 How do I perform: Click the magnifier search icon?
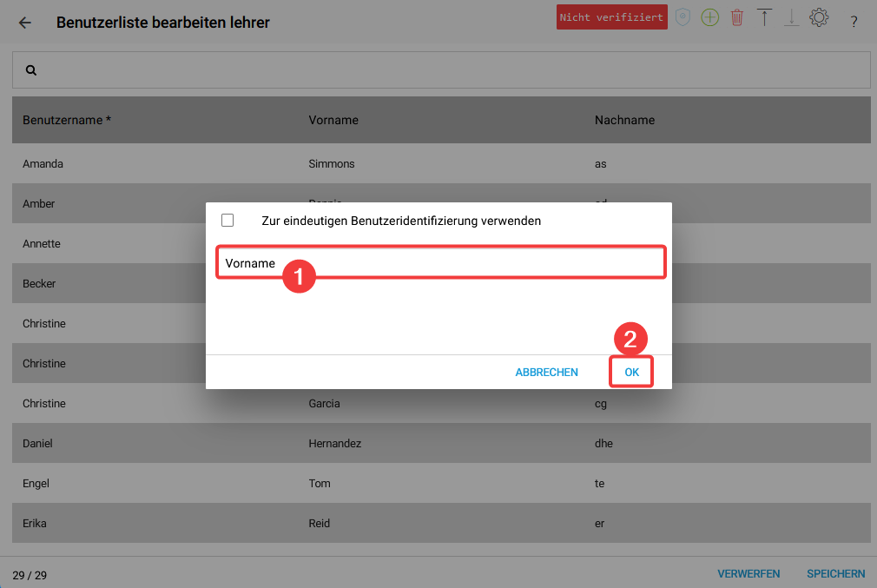point(31,70)
